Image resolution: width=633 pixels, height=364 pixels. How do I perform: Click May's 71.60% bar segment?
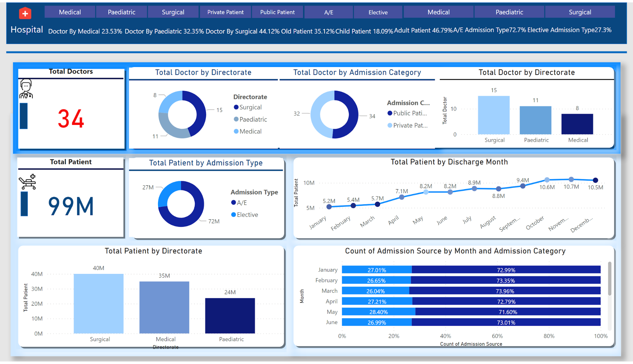tap(508, 312)
